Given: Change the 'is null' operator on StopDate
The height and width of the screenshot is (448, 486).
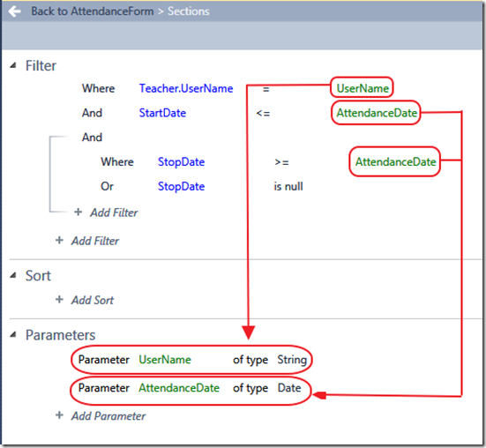Looking at the screenshot, I should (x=288, y=186).
